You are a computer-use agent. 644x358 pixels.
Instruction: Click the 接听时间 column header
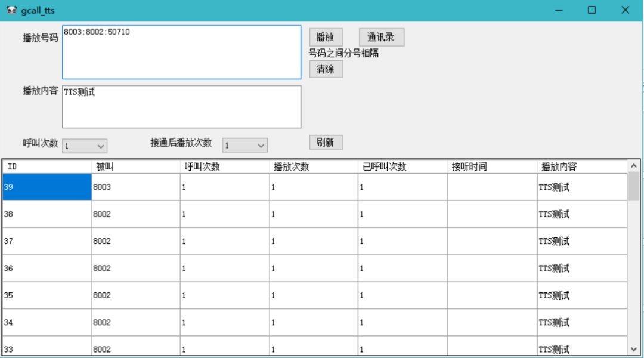point(492,166)
